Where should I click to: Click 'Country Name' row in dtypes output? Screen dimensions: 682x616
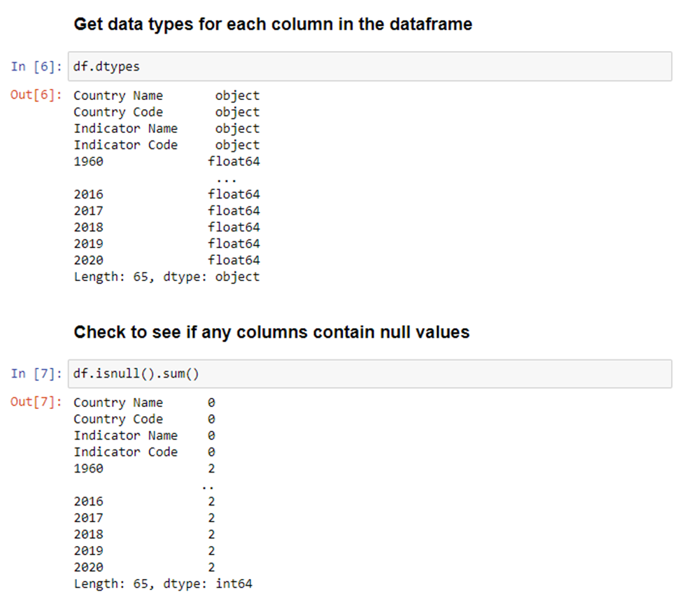pos(166,96)
